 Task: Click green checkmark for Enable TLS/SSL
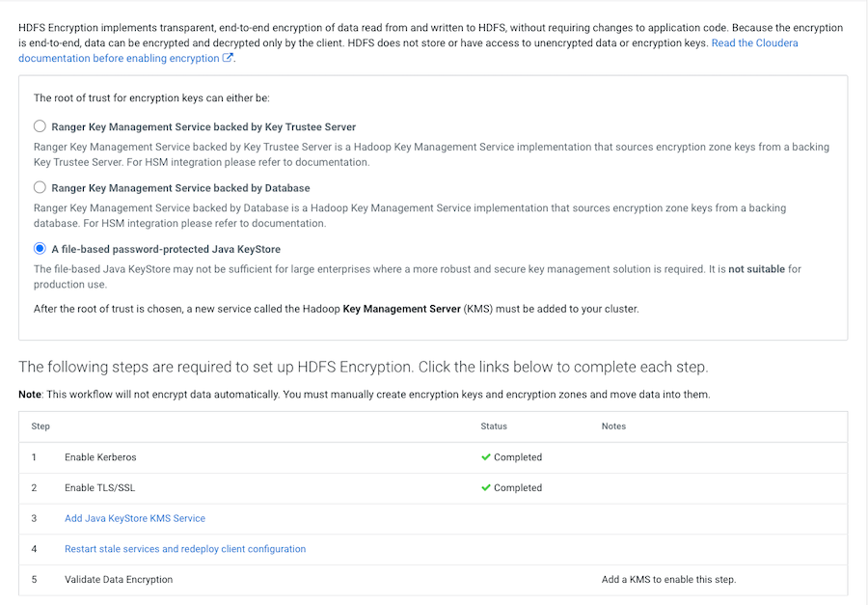click(486, 488)
